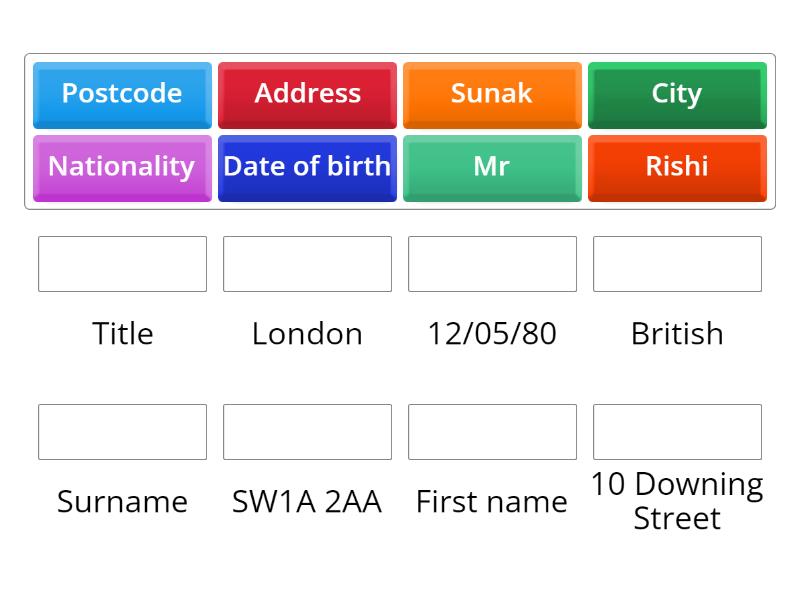Click the 10 Downing Street label
Viewport: 800px width, 600px height.
677,501
